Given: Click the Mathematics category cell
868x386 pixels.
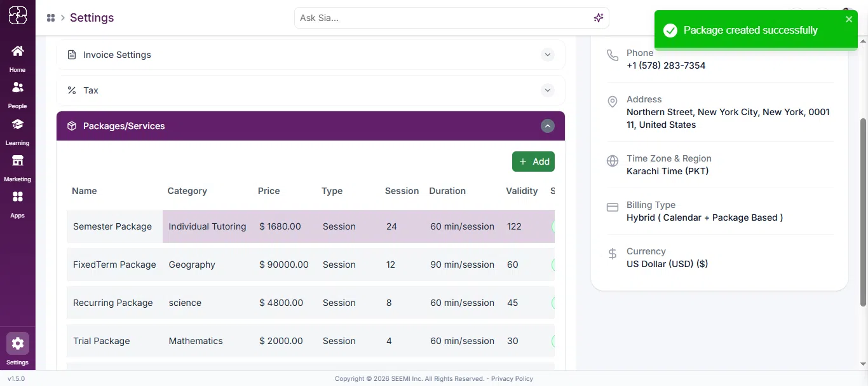Looking at the screenshot, I should coord(196,341).
